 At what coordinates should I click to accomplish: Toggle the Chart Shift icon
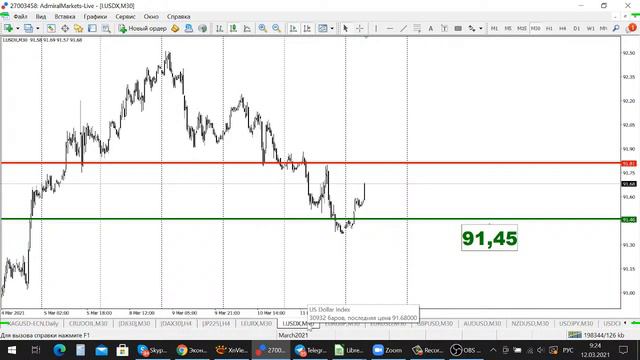(x=307, y=28)
